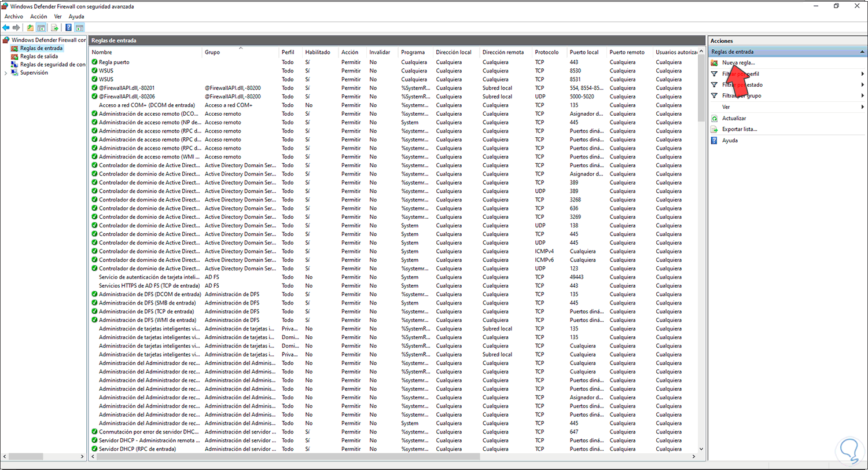
Task: Click the blue Help icon in the toolbar
Action: pyautogui.click(x=69, y=27)
